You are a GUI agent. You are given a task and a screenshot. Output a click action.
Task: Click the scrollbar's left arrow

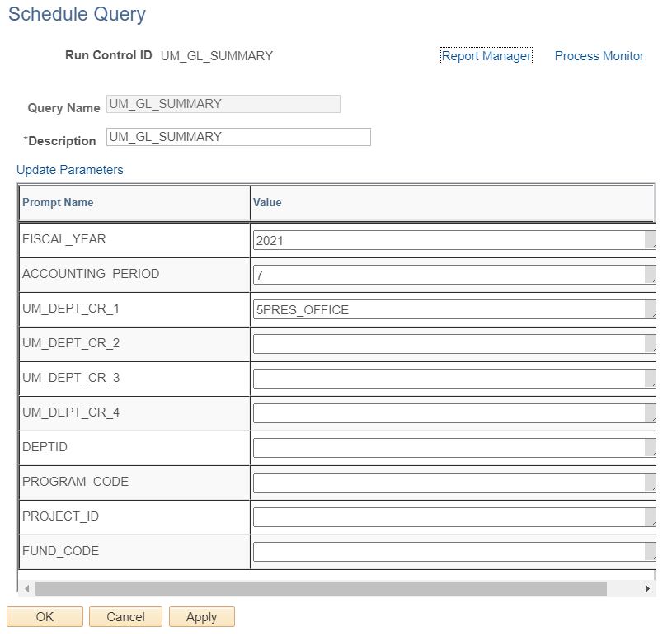point(27,589)
